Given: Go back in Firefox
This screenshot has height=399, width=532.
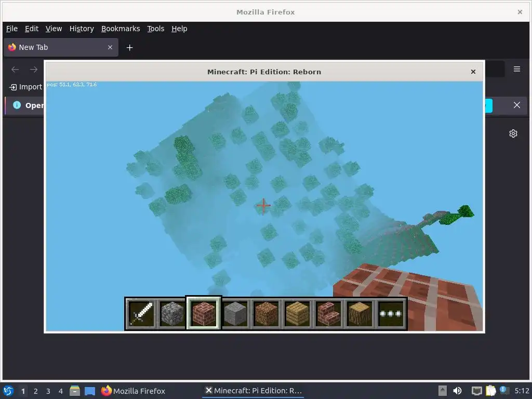Looking at the screenshot, I should [x=15, y=70].
